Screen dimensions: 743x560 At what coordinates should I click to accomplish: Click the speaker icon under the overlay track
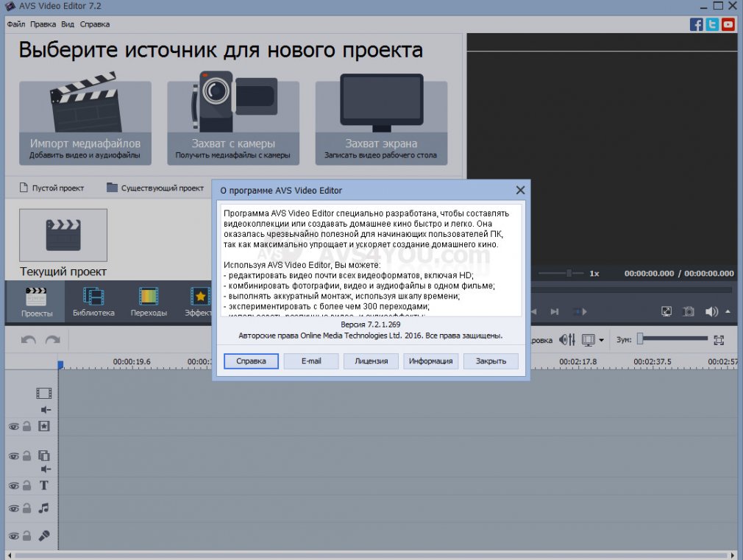[x=46, y=469]
